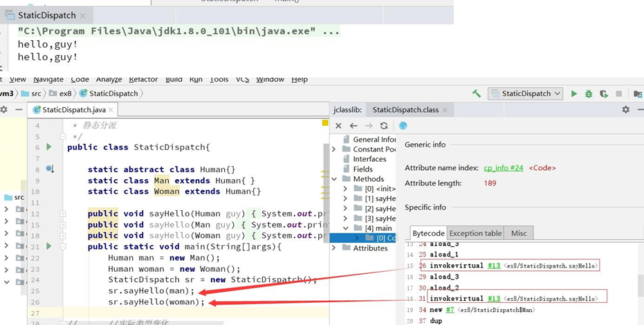
Task: Click the run gutter icon beside the main method
Action: (x=49, y=246)
